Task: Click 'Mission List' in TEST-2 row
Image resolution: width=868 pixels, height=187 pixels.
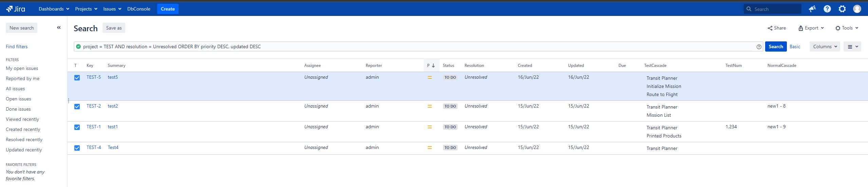Action: tap(659, 115)
